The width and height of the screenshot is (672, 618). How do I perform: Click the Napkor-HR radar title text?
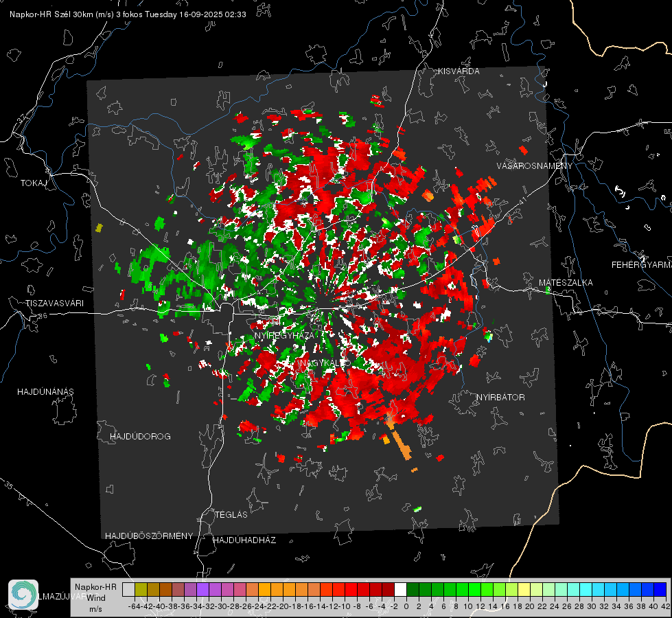pyautogui.click(x=128, y=14)
